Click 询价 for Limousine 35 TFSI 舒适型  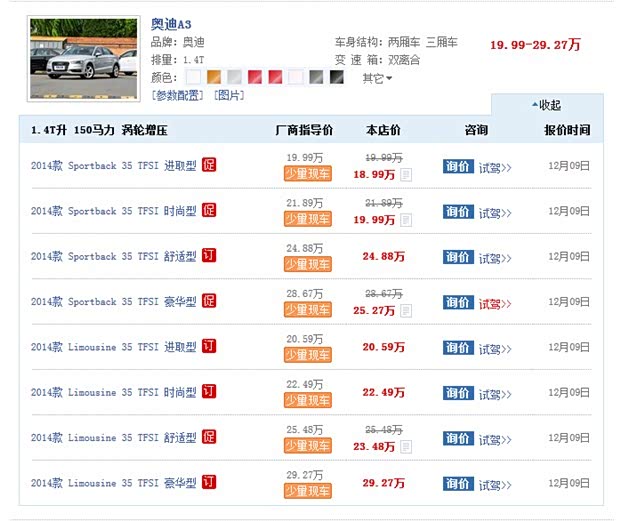click(x=458, y=438)
